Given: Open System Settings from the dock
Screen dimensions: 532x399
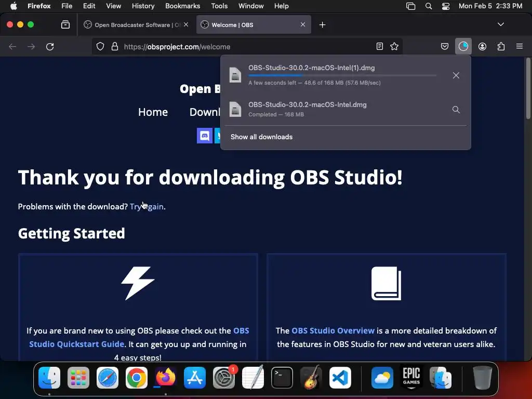Looking at the screenshot, I should click(x=223, y=378).
